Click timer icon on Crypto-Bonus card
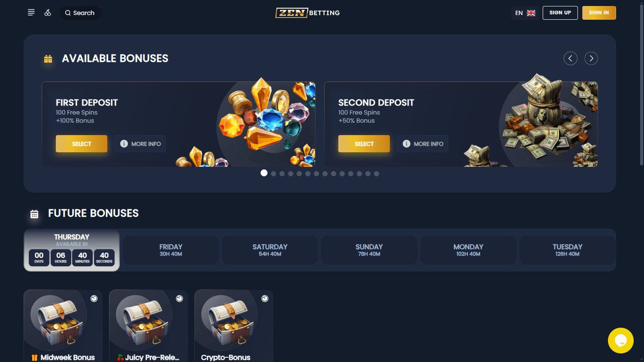 coord(265,299)
